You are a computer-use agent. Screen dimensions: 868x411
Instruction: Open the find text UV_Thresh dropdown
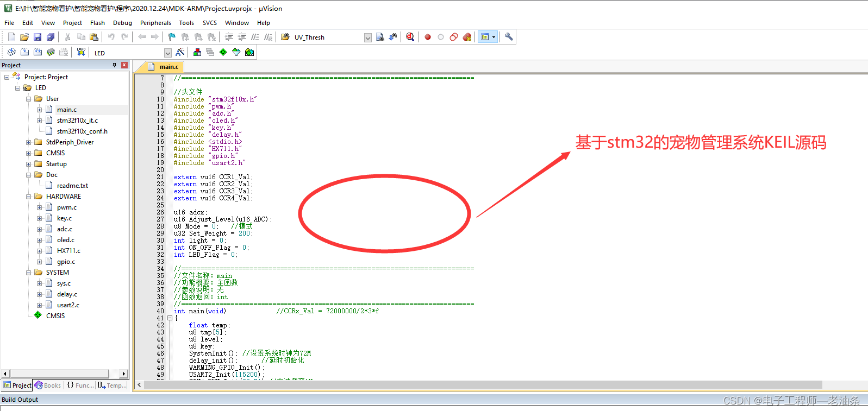coord(368,37)
